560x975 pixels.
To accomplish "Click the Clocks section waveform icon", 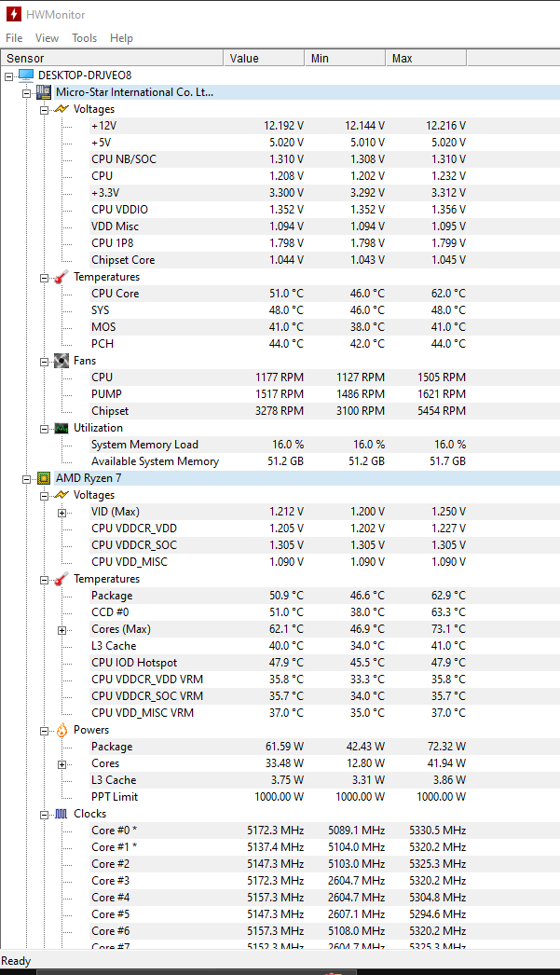I will (61, 814).
